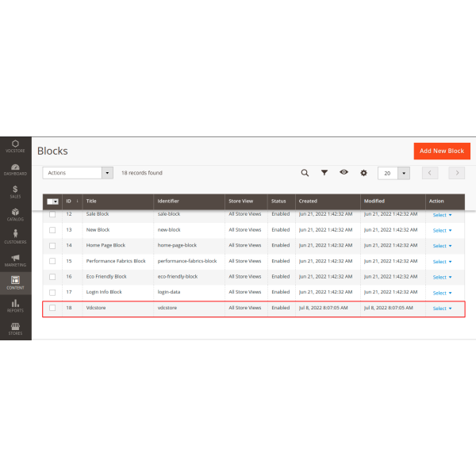Open Select action for Vdcstore row
Screen dimensions: 476x476
[442, 308]
